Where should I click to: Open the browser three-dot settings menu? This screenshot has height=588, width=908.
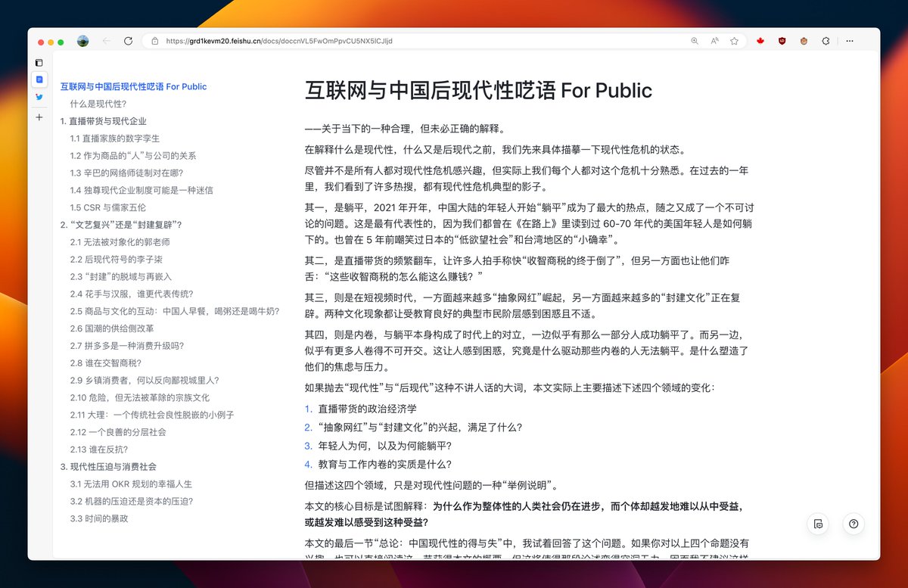(850, 41)
